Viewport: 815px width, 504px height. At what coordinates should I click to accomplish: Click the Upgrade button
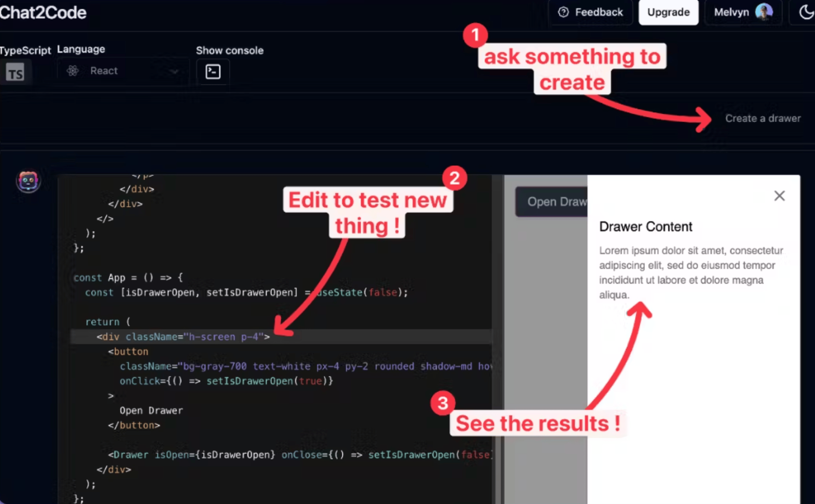(668, 12)
